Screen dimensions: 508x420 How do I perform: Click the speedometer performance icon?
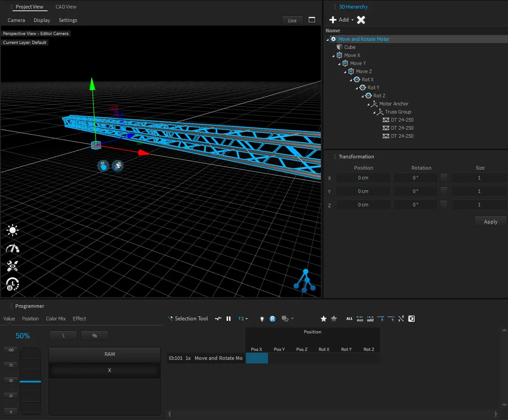point(12,249)
